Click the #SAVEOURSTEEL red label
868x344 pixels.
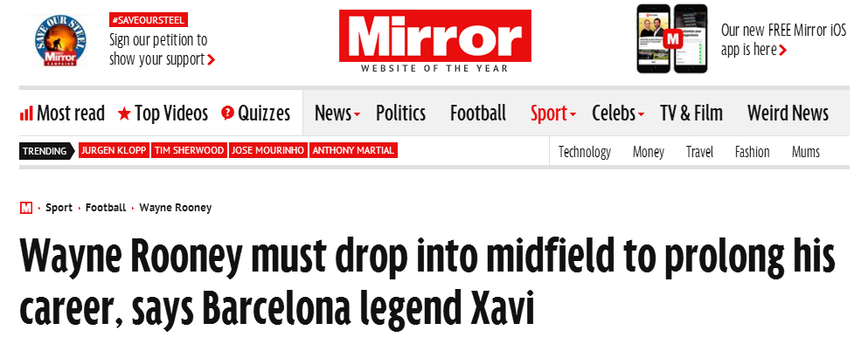pyautogui.click(x=149, y=20)
